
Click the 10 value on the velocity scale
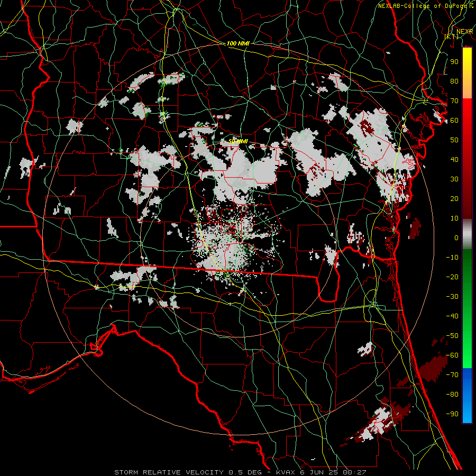[454, 218]
